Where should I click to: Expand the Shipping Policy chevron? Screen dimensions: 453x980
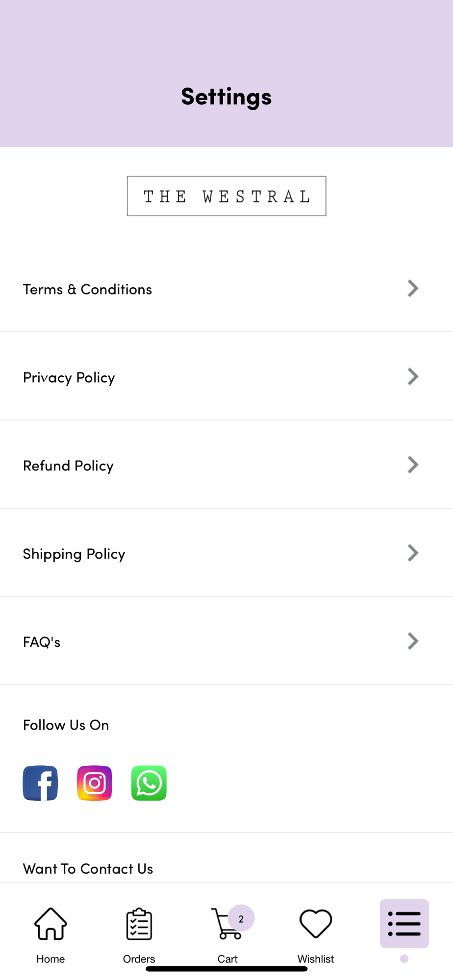413,553
